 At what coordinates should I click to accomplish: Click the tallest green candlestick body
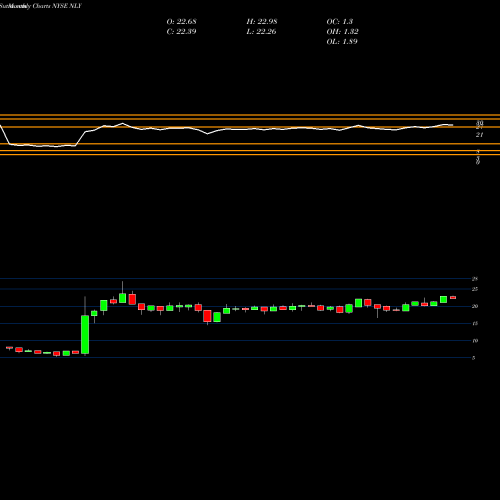[x=85, y=335]
